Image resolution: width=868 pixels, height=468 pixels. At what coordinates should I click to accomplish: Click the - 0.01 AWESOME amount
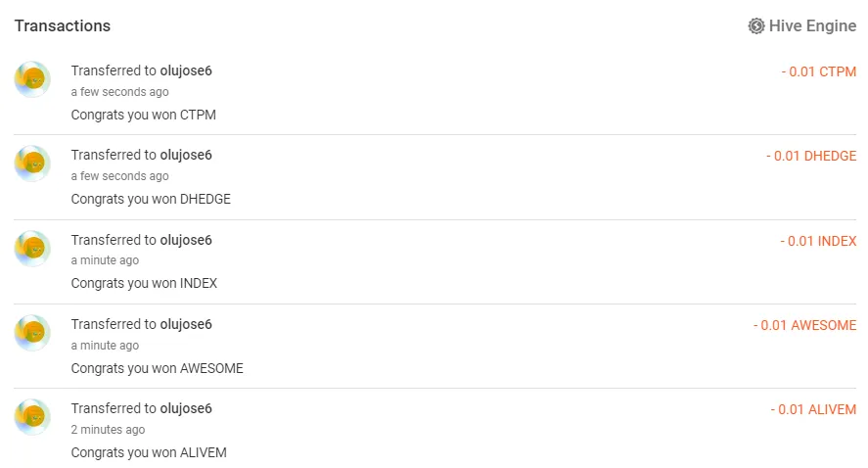tap(804, 325)
